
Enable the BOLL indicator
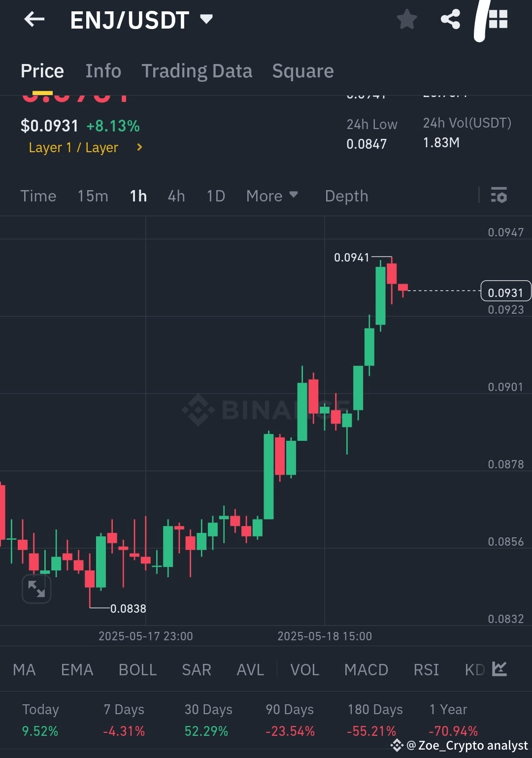click(137, 670)
